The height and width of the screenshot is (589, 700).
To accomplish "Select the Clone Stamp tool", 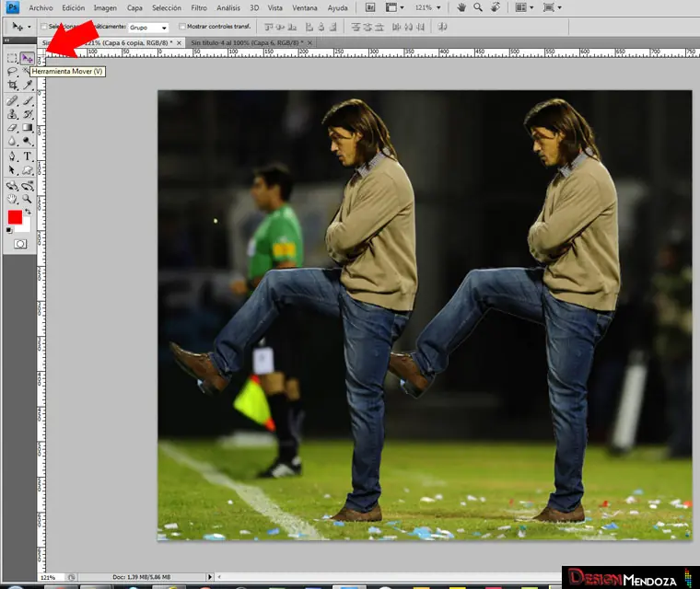I will [x=12, y=114].
